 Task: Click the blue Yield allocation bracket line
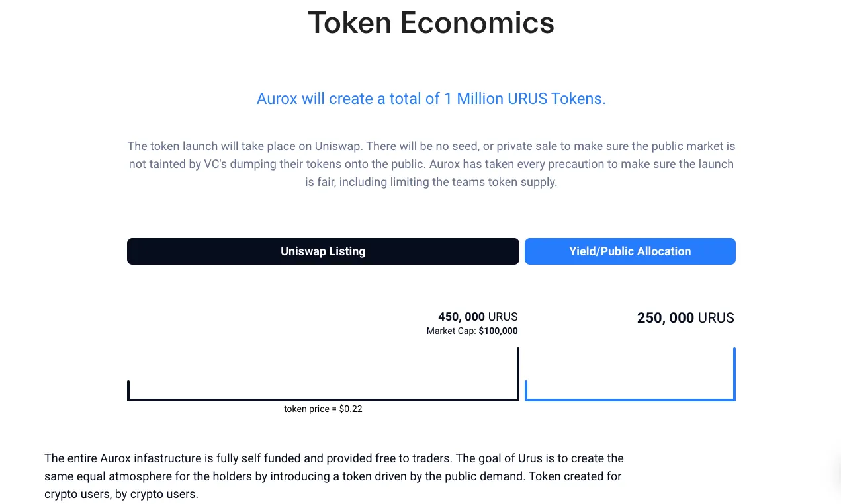click(630, 399)
